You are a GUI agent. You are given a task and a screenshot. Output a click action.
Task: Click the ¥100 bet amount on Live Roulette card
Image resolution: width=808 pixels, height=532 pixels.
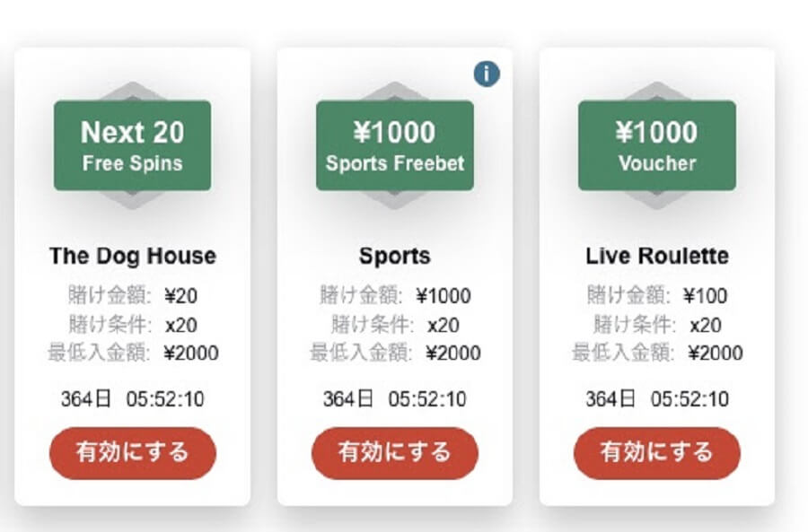tap(705, 296)
